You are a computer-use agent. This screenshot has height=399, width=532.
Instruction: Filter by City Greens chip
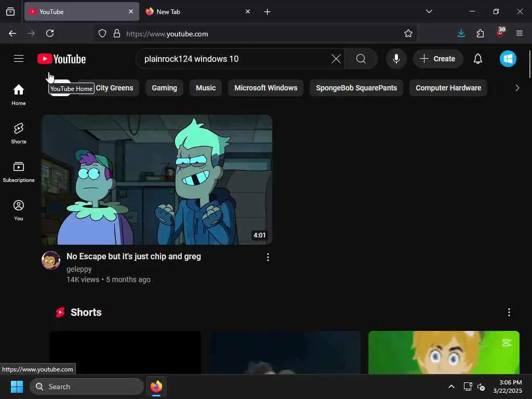point(114,88)
